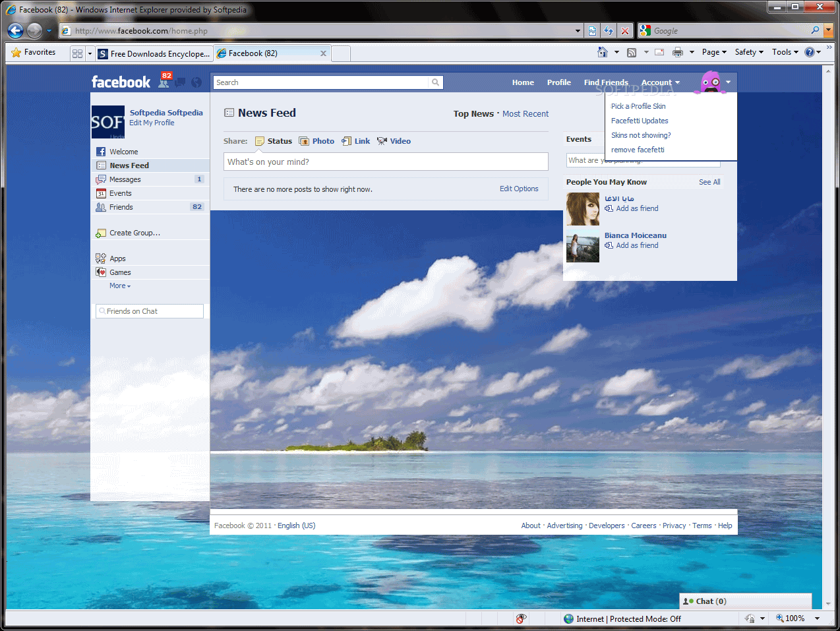The image size is (840, 631).
Task: Add Bianca Moiceanu as friend
Action: coord(637,245)
